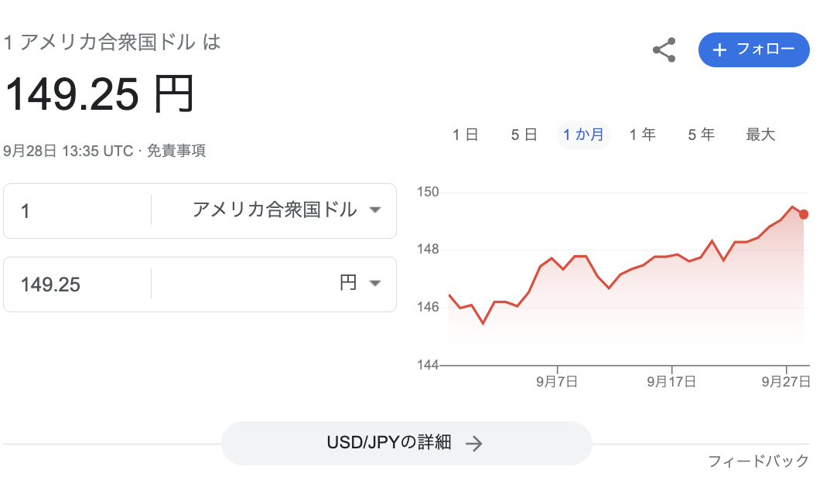Switch chart to 1日 range

pos(466,135)
